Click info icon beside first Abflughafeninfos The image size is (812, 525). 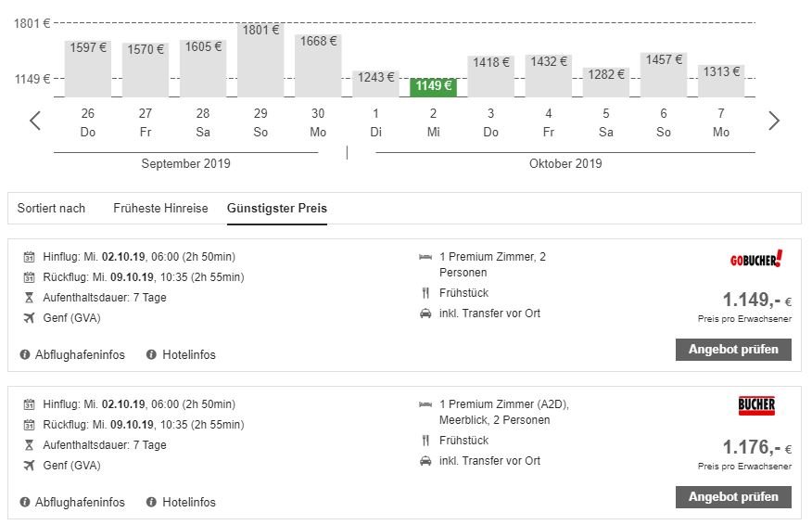(25, 354)
